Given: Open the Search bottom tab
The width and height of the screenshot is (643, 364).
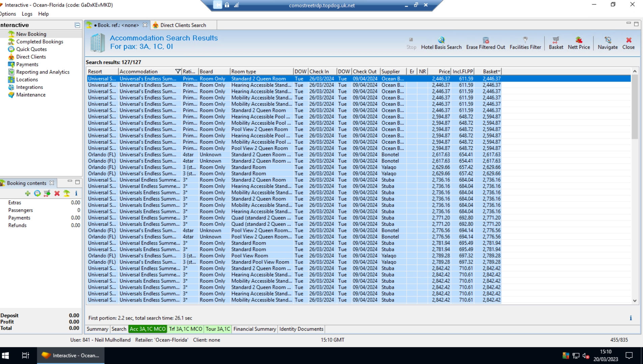Looking at the screenshot, I should [119, 329].
